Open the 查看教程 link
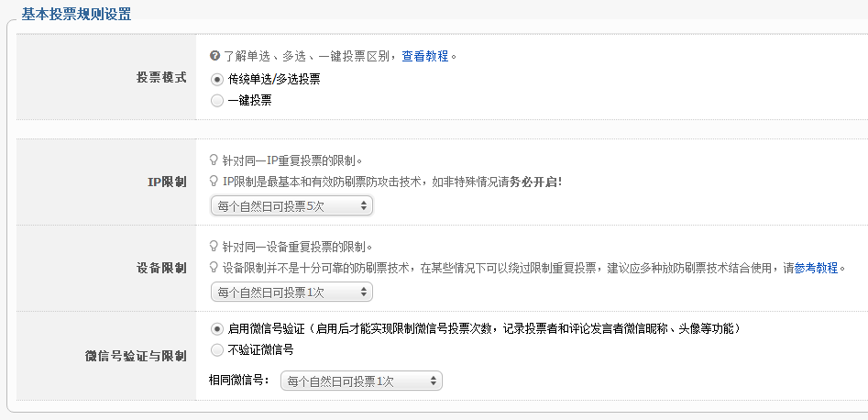The image size is (868, 420). 425,56
